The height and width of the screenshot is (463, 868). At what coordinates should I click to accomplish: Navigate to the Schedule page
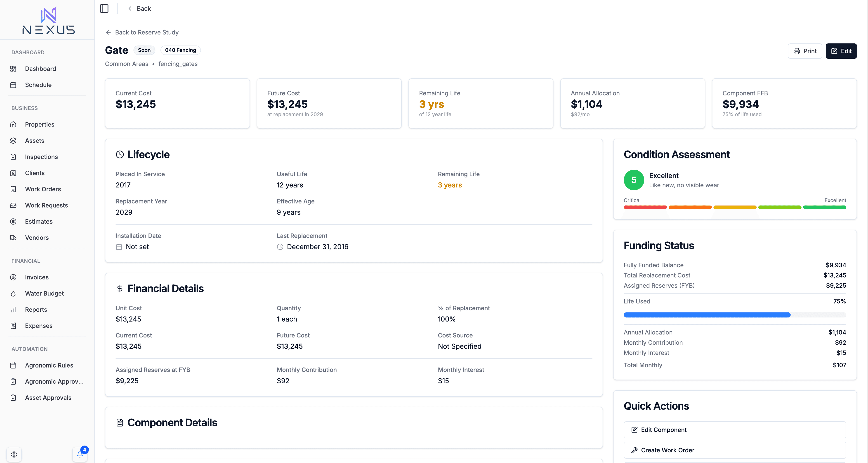(x=38, y=85)
